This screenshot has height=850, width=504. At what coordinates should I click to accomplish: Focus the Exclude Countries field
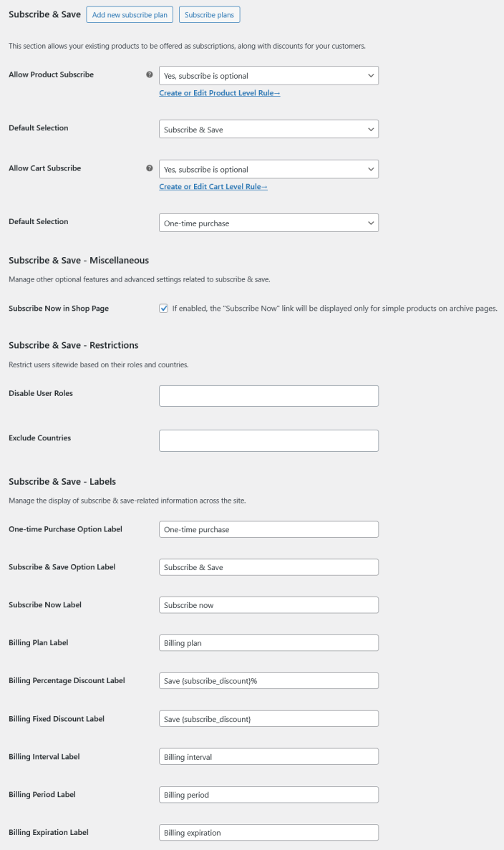(268, 440)
